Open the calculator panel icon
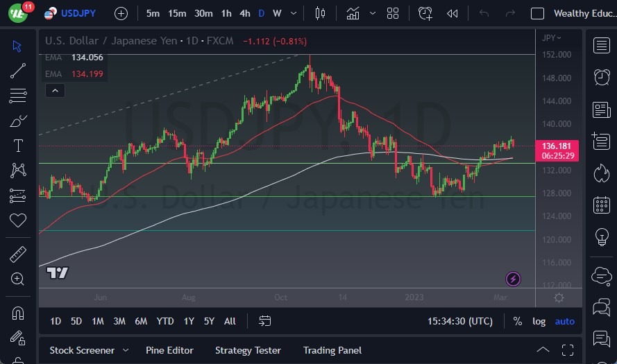The image size is (617, 364). 602,205
